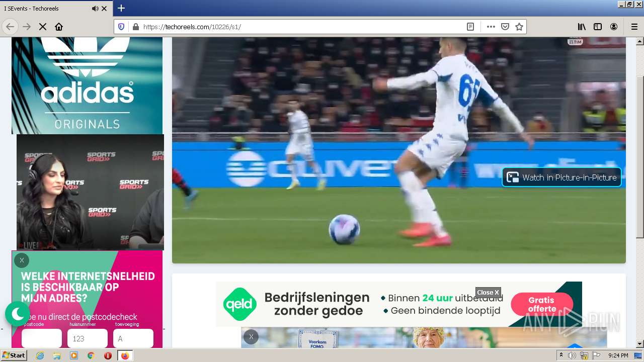Toggle reader view for page

[470, 27]
